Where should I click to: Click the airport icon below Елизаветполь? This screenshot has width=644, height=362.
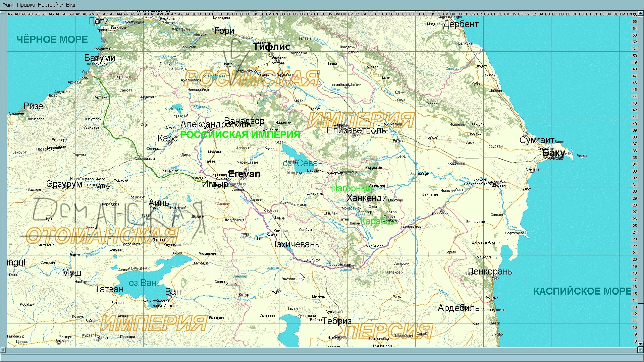point(355,135)
